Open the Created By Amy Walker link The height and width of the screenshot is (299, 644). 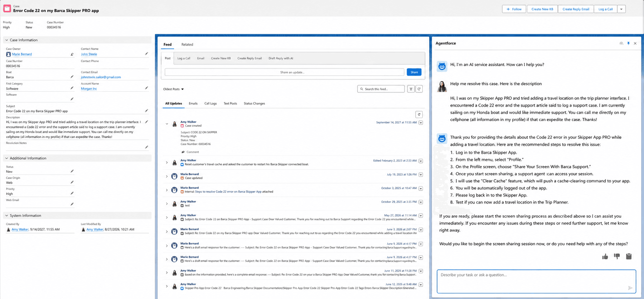point(20,230)
